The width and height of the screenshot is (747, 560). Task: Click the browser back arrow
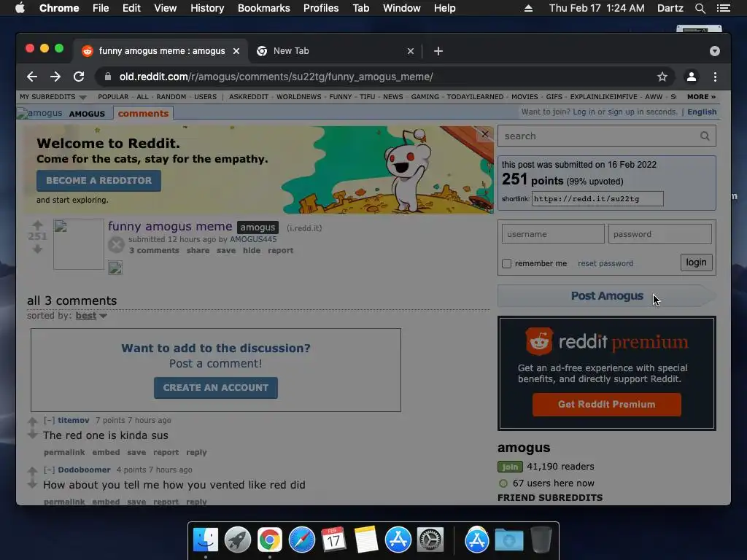(32, 77)
